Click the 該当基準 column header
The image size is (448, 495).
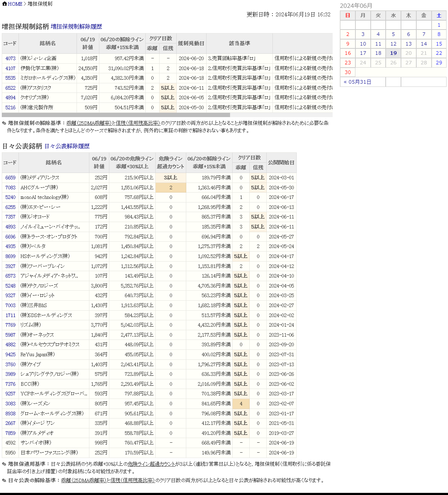[x=239, y=43]
